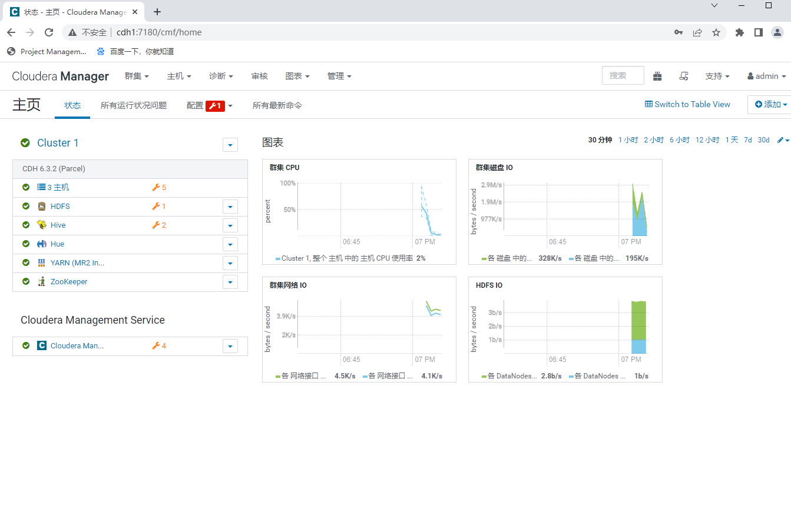Open running commands icon in header
791x532 pixels.
pyautogui.click(x=684, y=76)
